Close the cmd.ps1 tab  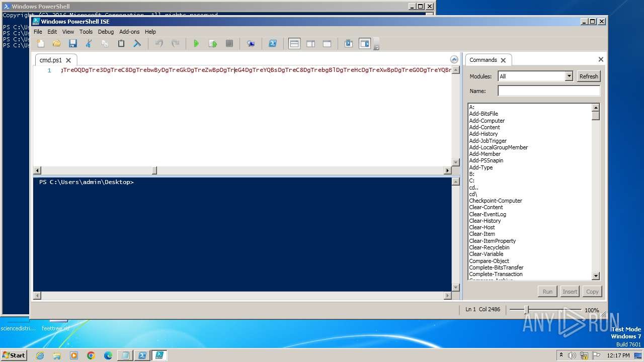pyautogui.click(x=68, y=60)
